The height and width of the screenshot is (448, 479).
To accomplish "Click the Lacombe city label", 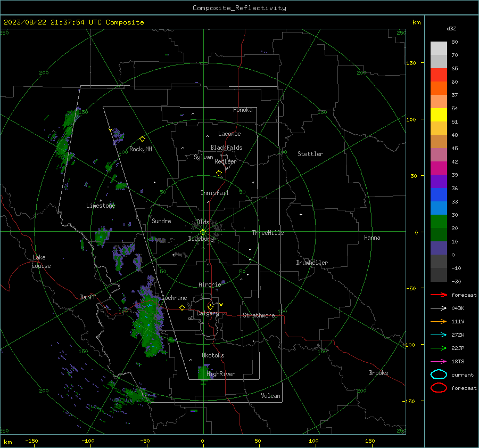I will (229, 134).
